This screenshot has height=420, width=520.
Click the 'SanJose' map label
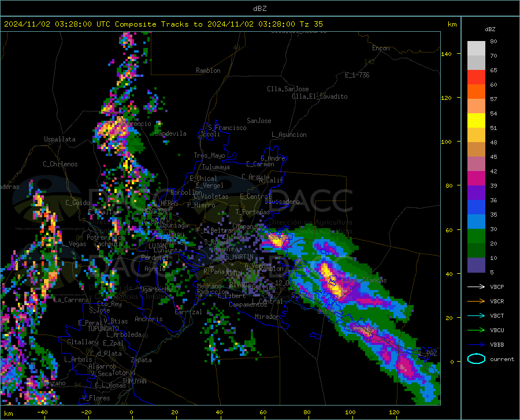(x=259, y=121)
